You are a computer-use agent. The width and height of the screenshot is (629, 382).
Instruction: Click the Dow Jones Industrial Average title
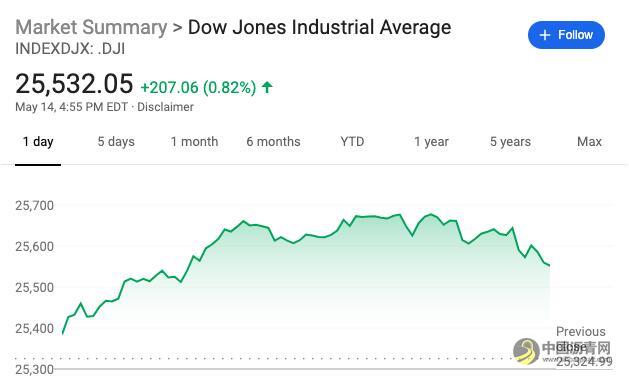coord(319,27)
